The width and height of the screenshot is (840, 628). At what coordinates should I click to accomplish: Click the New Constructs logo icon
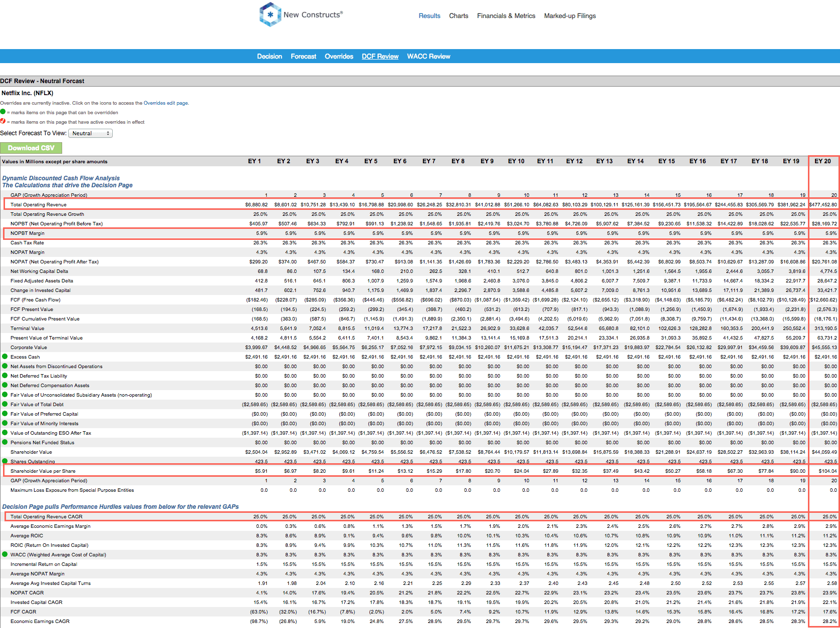pyautogui.click(x=270, y=15)
